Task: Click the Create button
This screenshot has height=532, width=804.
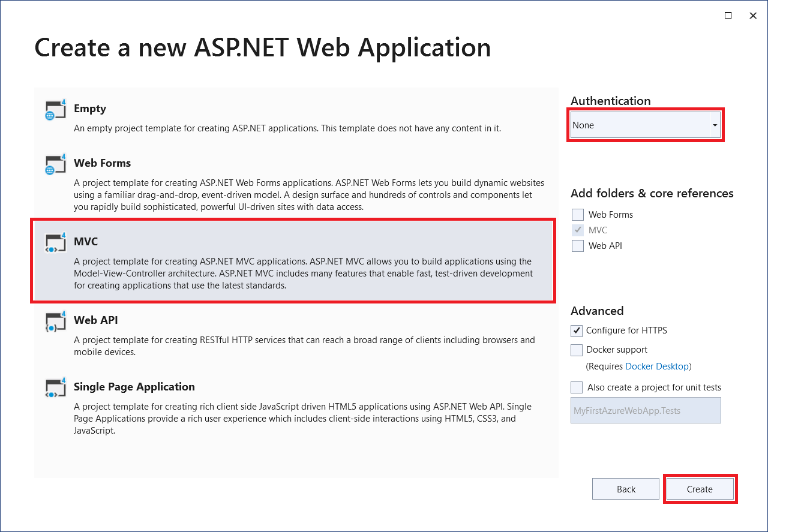Action: [700, 489]
